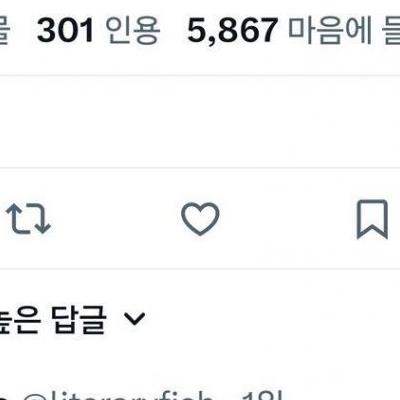Tap the retweet icon in the action row

point(28,218)
